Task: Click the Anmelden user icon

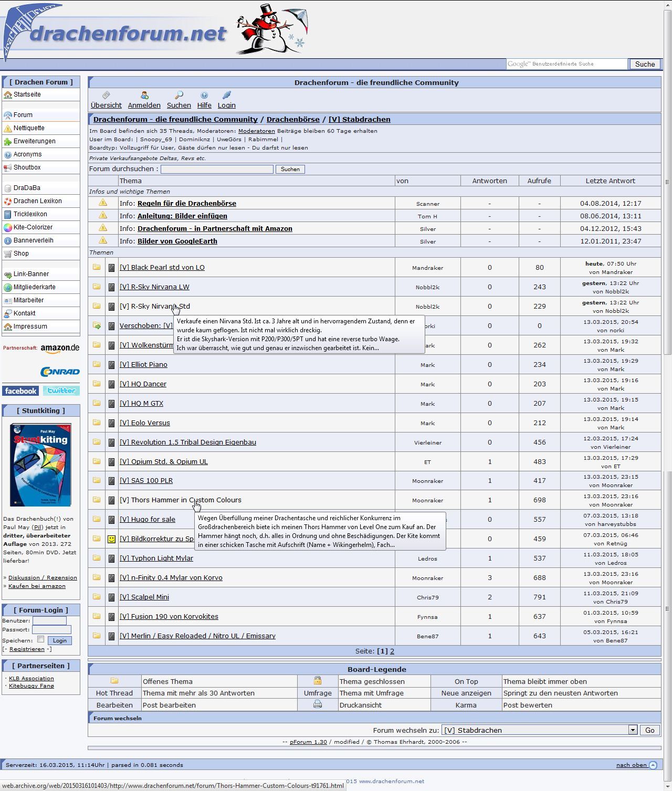Action: click(144, 95)
